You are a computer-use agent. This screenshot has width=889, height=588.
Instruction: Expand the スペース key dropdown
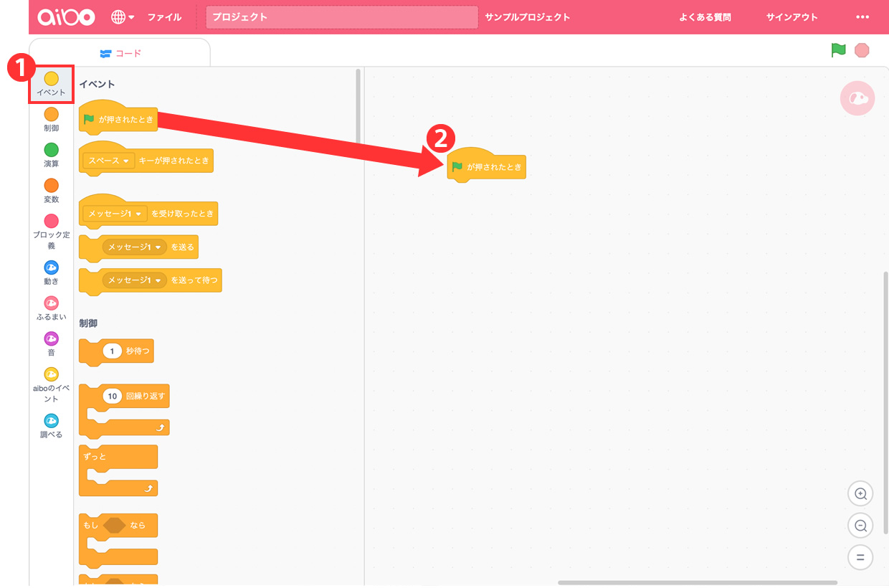coord(125,161)
